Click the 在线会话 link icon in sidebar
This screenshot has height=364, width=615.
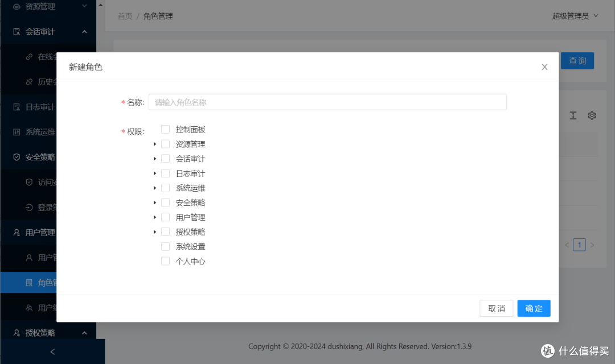click(x=29, y=57)
